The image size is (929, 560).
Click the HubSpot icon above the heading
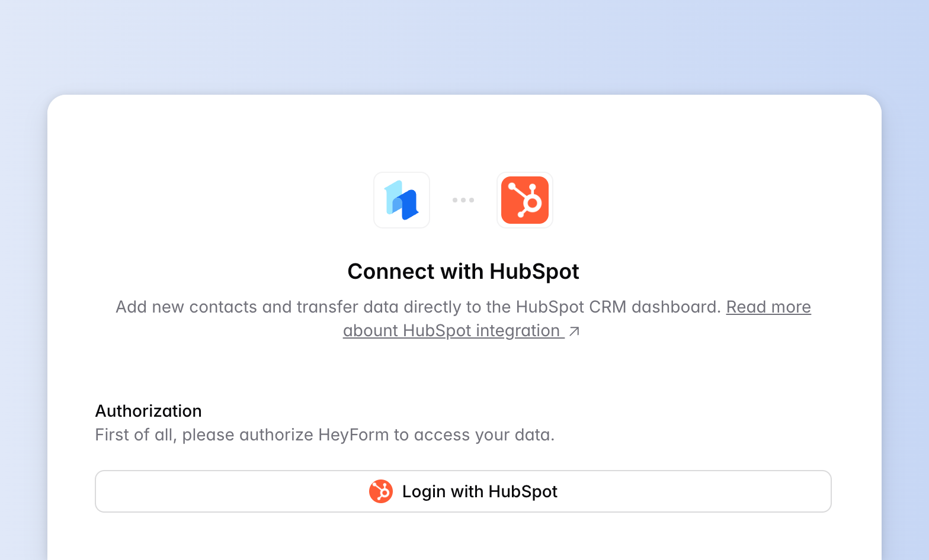524,200
